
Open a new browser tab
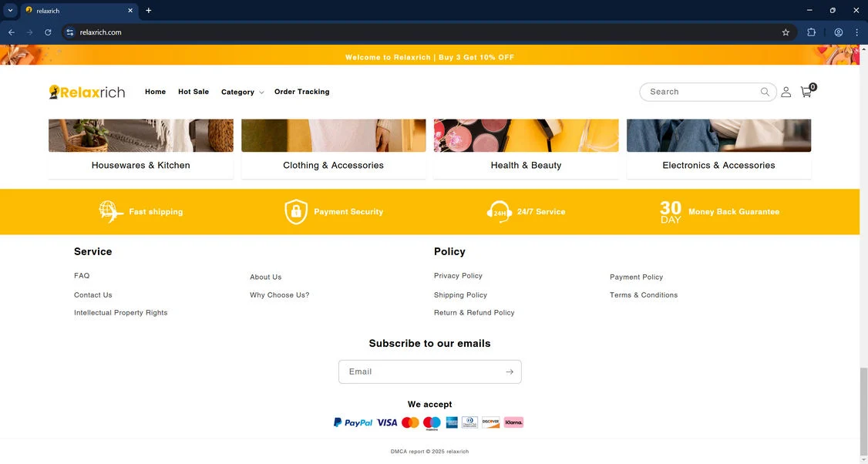click(148, 10)
